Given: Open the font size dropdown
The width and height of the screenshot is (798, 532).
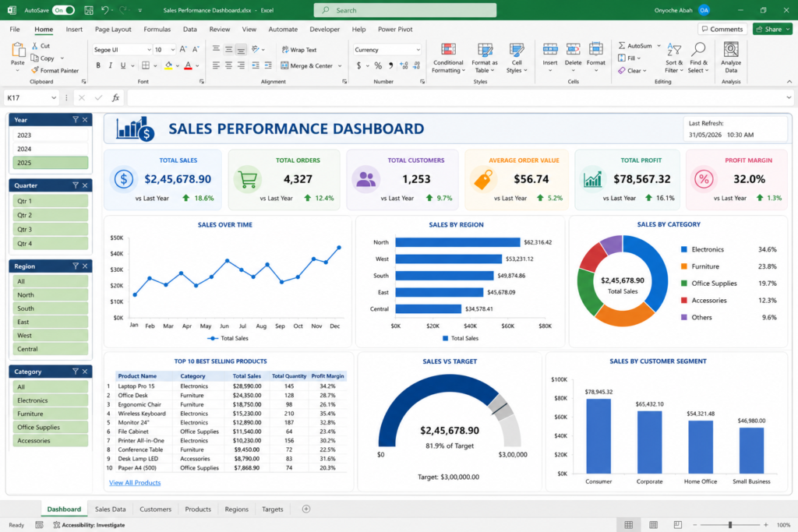Looking at the screenshot, I should (x=173, y=50).
